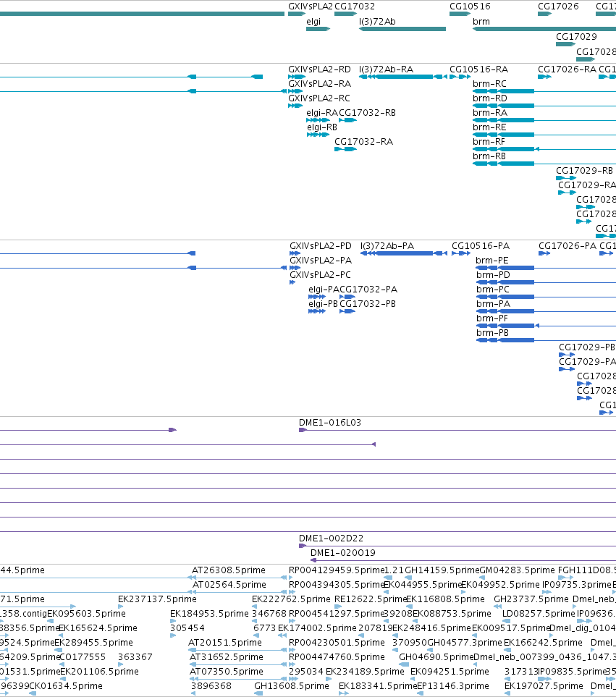
Task: Select the brm-RC transcript
Action: pos(489,84)
